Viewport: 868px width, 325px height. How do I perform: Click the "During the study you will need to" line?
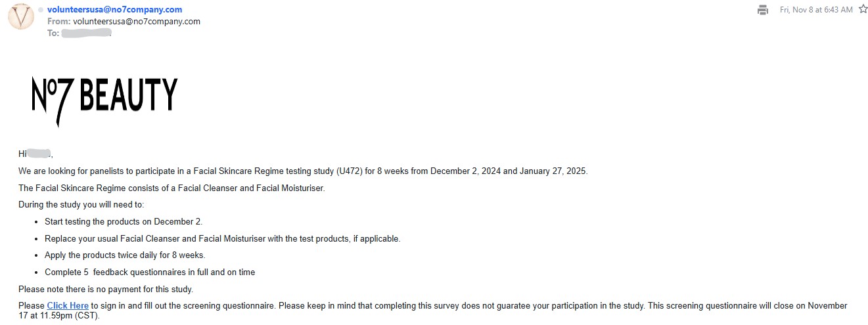81,205
